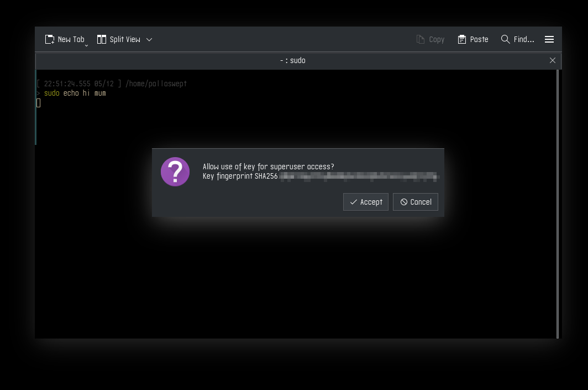Viewport: 588px width, 390px height.
Task: Click the circle-slash icon on Cancel
Action: click(404, 202)
